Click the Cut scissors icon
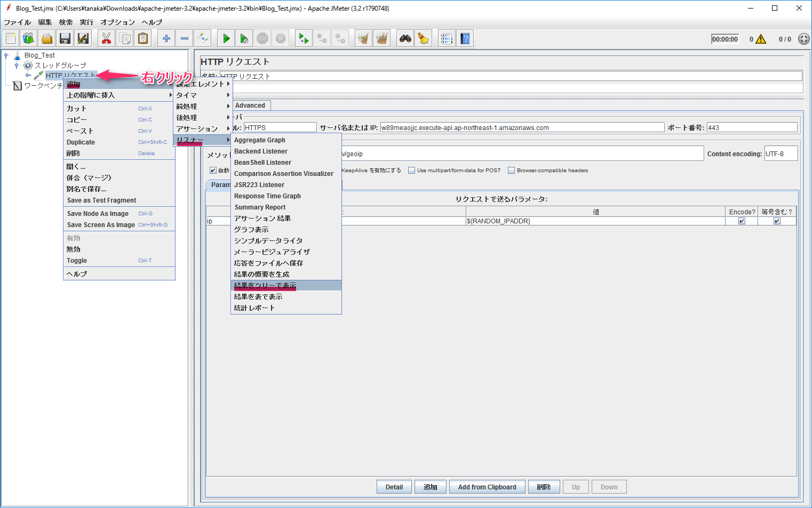Screen dimensions: 812x508 [x=107, y=38]
